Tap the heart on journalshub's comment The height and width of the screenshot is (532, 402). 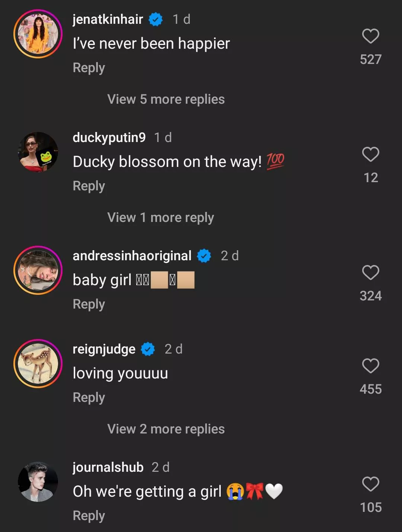(370, 484)
